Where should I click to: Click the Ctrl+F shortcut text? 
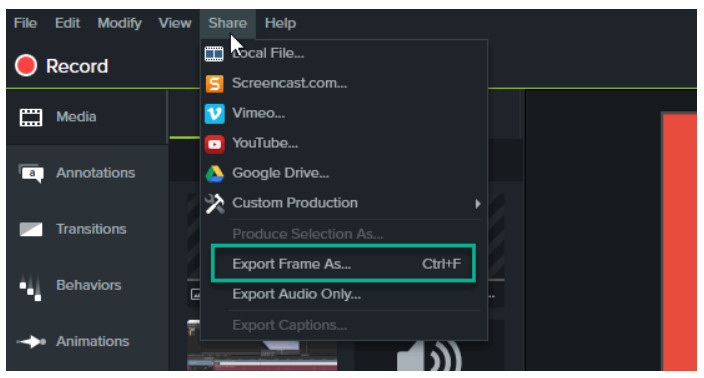(x=441, y=264)
